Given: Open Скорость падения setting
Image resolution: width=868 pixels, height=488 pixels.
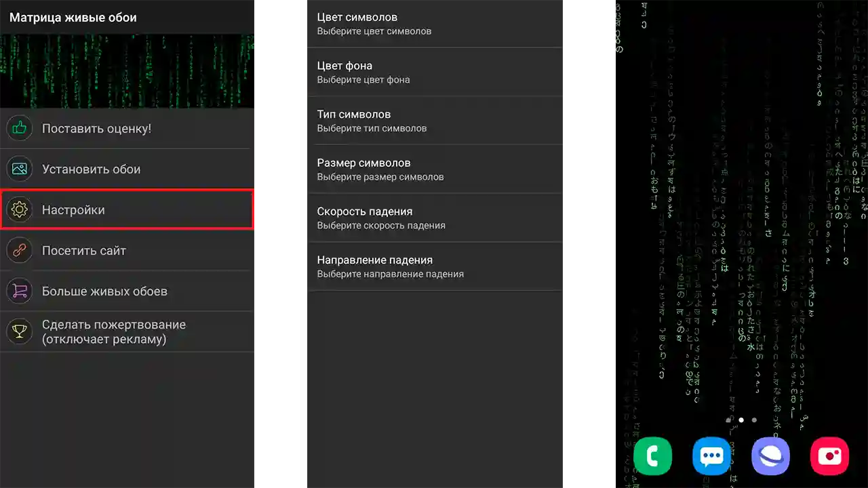Looking at the screenshot, I should 434,218.
